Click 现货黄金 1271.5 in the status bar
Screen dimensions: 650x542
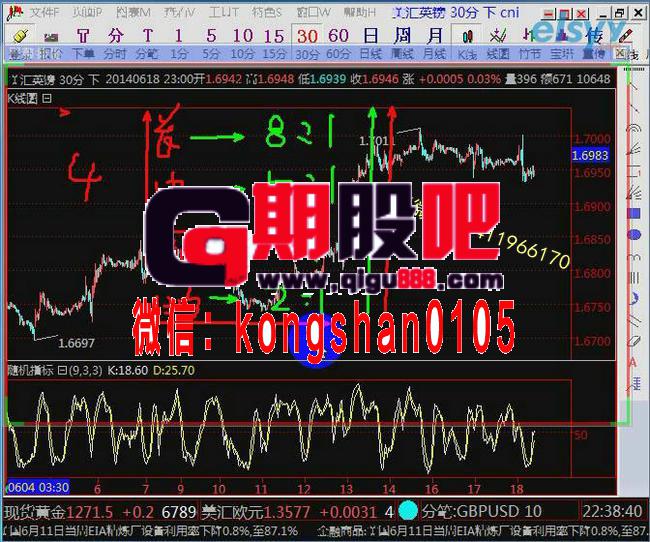click(x=58, y=512)
